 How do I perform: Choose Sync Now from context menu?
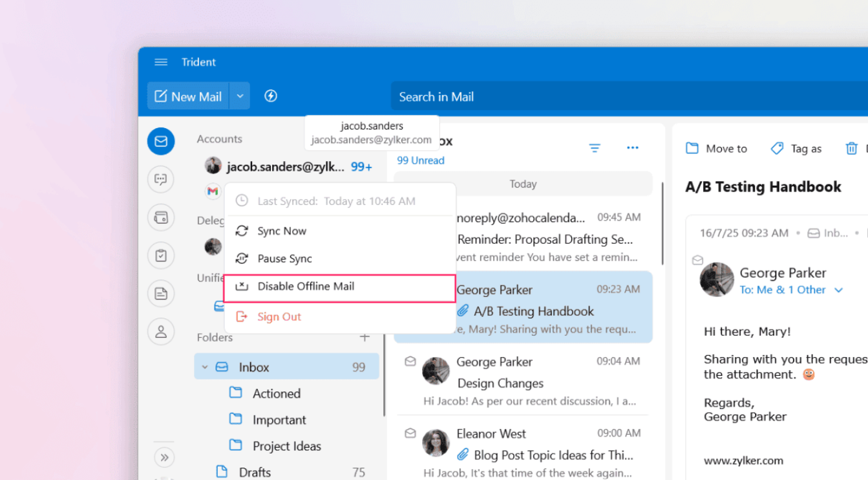[x=340, y=231]
